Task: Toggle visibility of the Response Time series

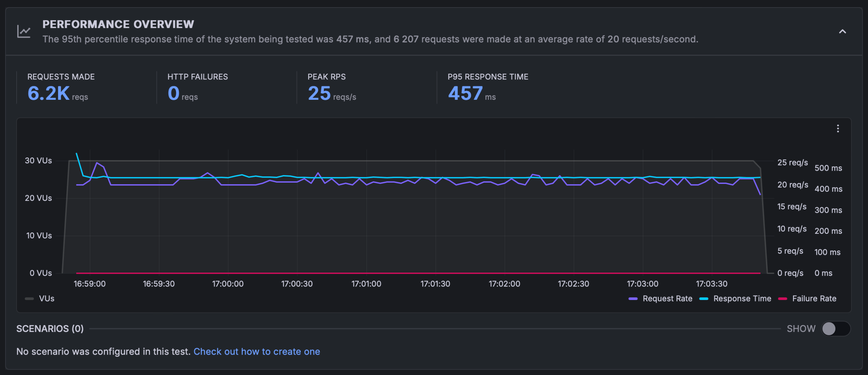Action: tap(743, 299)
